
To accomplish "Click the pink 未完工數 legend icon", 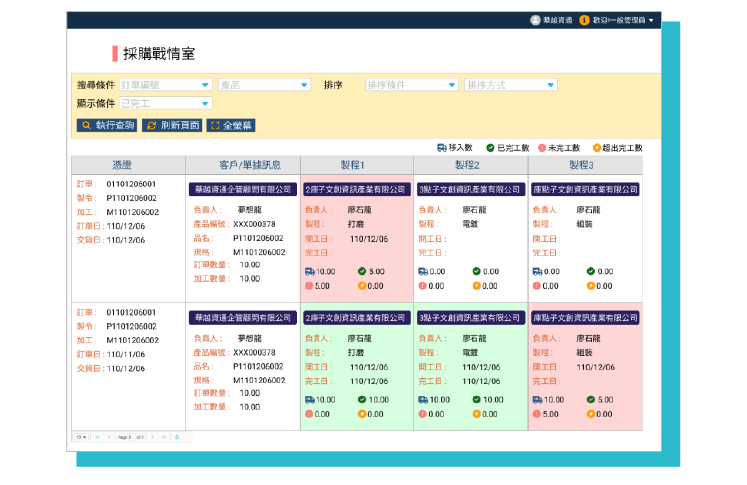I will 542,147.
